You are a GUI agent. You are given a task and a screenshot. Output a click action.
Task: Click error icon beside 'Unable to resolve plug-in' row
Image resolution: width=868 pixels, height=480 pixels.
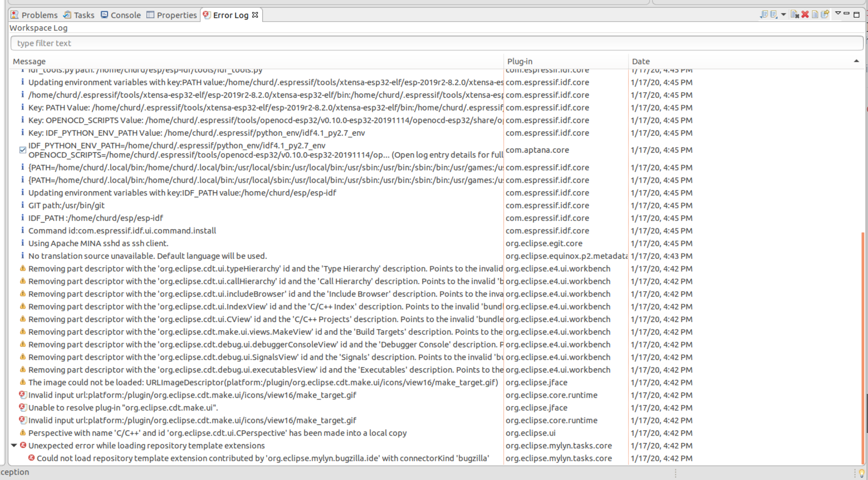pyautogui.click(x=22, y=407)
